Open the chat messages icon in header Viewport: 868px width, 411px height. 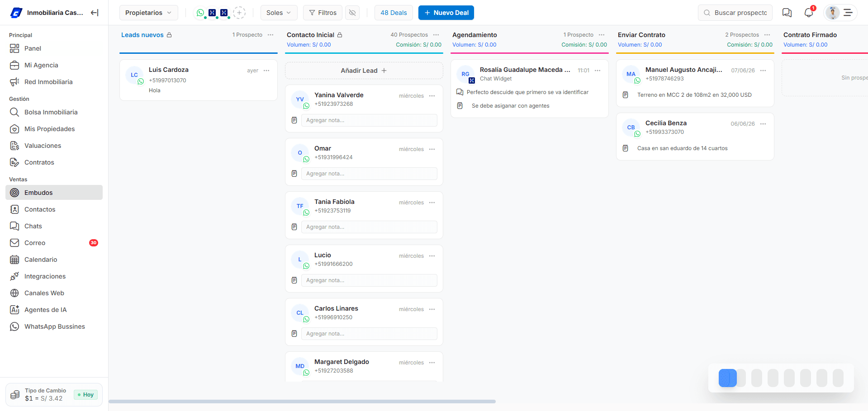787,13
